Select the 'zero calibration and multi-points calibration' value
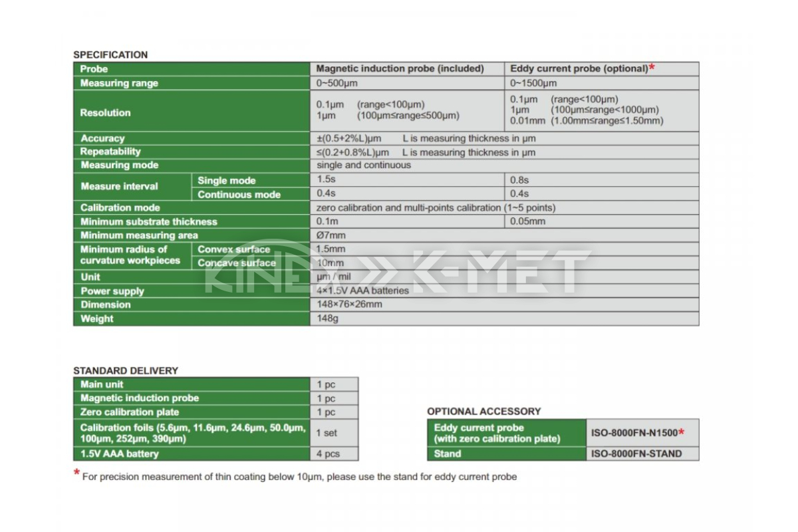Image resolution: width=798 pixels, height=532 pixels. [x=436, y=207]
